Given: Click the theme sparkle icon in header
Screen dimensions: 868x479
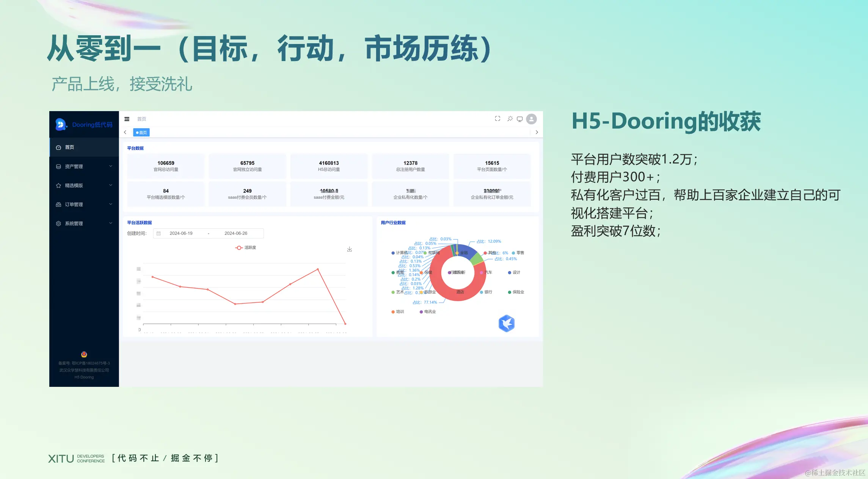Looking at the screenshot, I should tap(510, 119).
